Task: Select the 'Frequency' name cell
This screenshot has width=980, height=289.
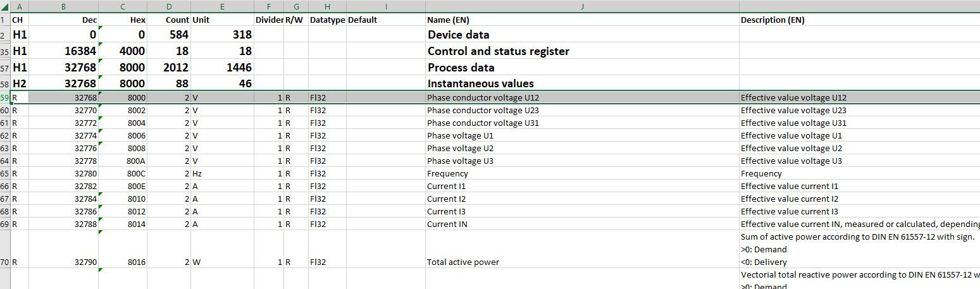Action: [x=447, y=173]
